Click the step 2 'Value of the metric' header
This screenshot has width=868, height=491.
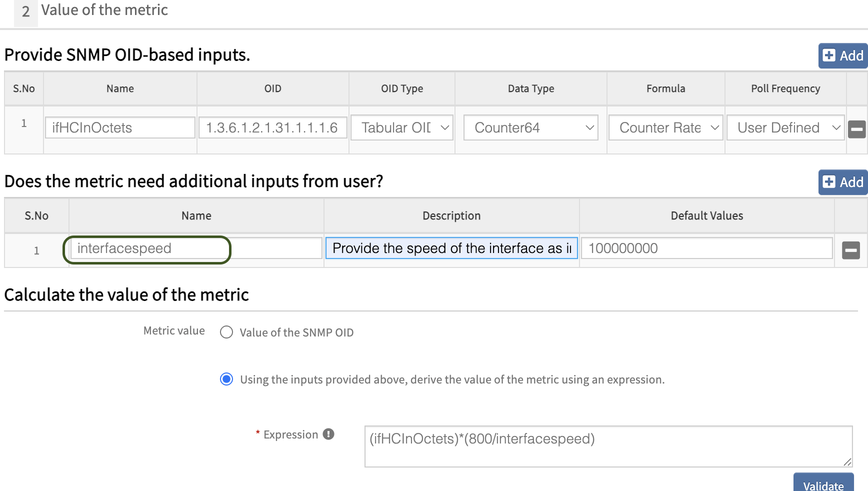(x=104, y=10)
